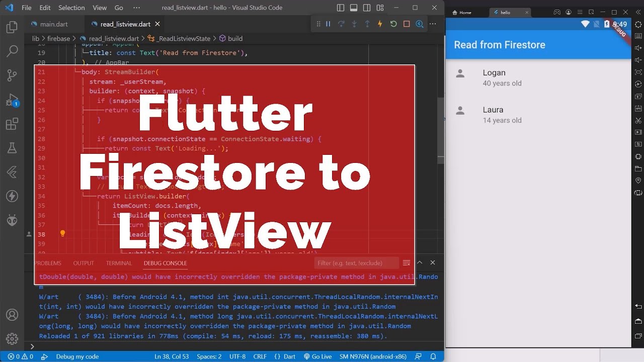This screenshot has height=362, width=644.
Task: Select the Laura list item in emulator
Action: click(x=538, y=115)
